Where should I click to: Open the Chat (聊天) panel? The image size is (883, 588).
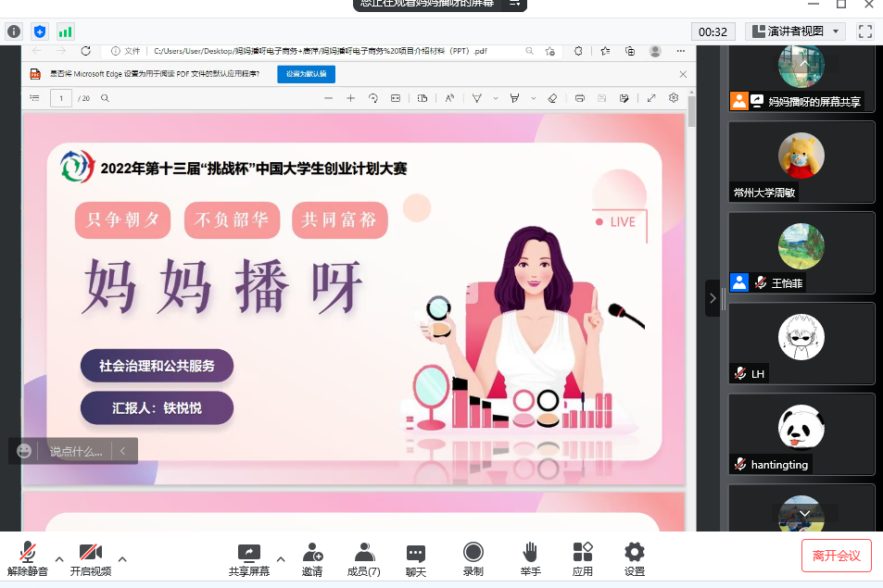(x=416, y=554)
